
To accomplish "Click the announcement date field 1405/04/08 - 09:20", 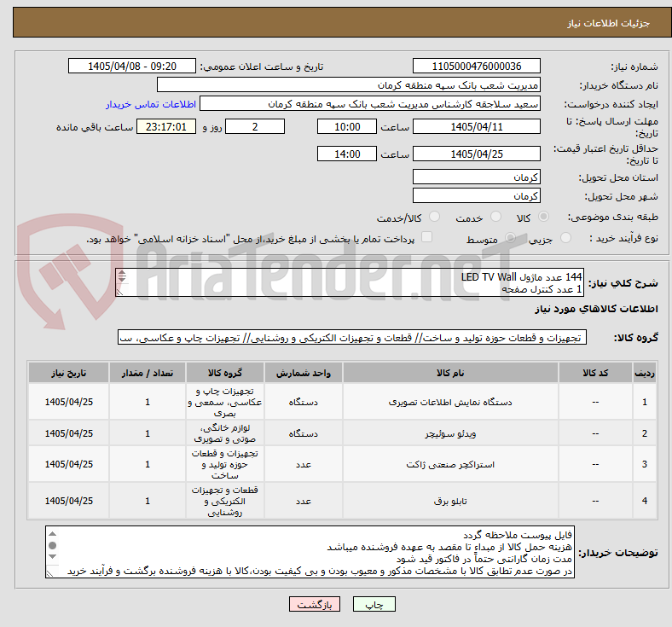I will (x=132, y=67).
